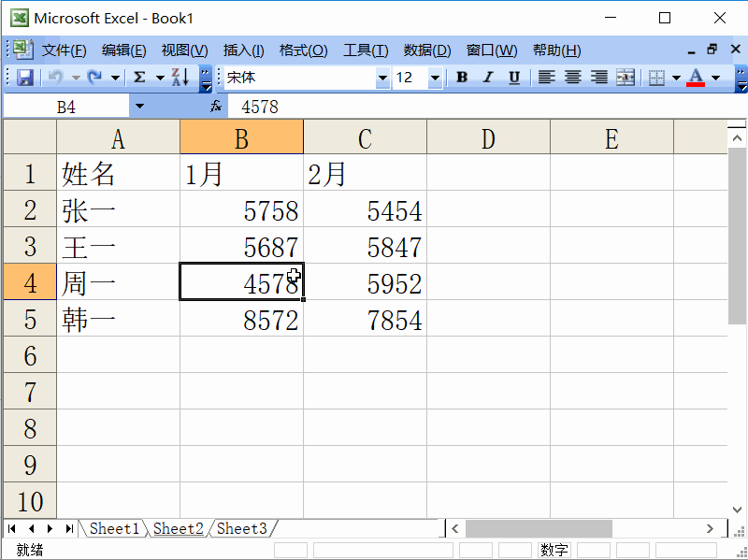
Task: Open the font name dropdown showing 宋体
Action: click(382, 78)
